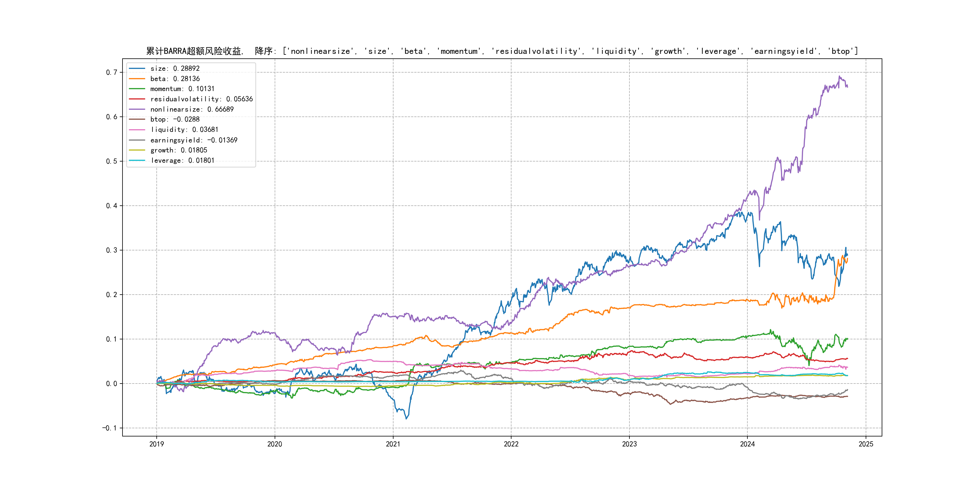
Task: Select the 'momentum: 0.10131' legend label
Action: tap(182, 89)
